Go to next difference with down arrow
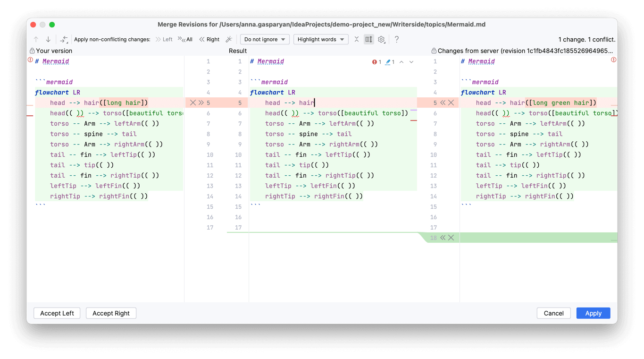 coord(48,39)
